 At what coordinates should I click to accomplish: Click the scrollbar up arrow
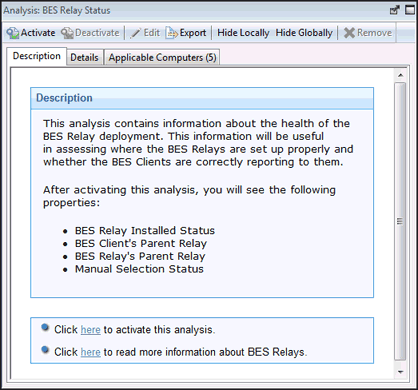[400, 75]
